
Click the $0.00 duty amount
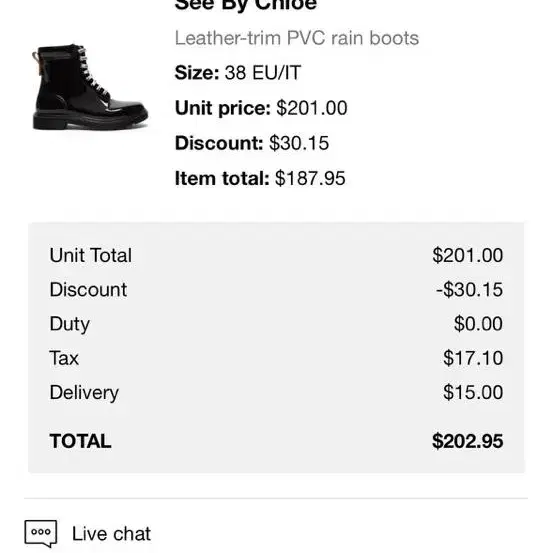pyautogui.click(x=478, y=324)
